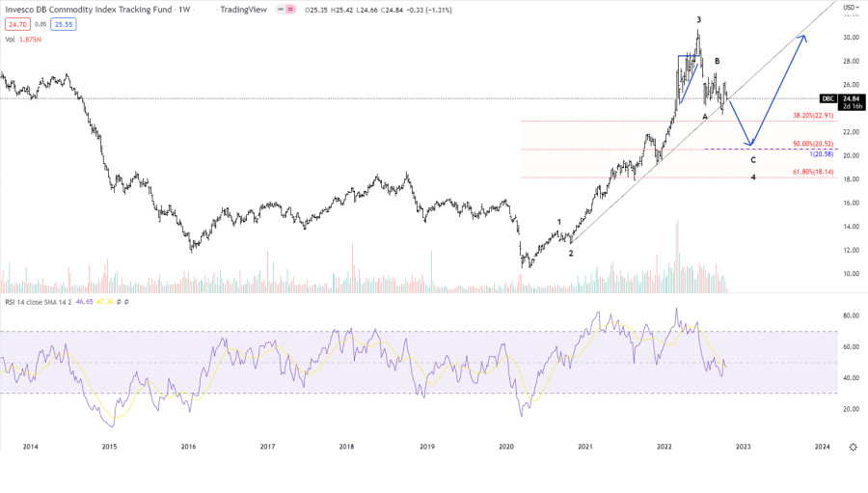This screenshot has width=868, height=493.
Task: Open the USD currency dropdown
Action: tap(851, 7)
